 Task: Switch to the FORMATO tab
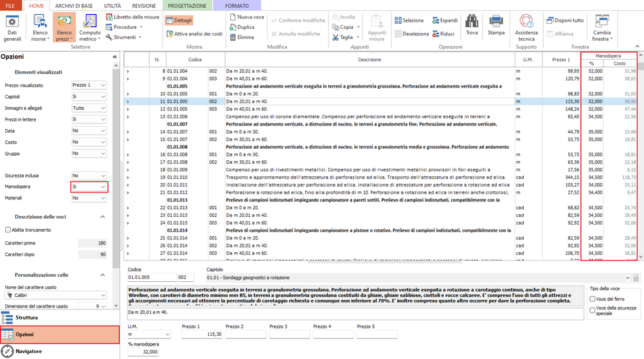tap(237, 6)
